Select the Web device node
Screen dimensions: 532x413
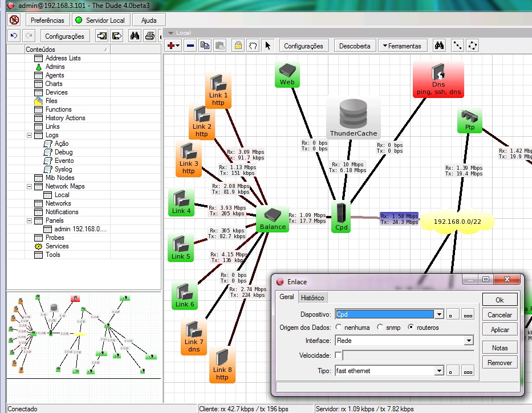coord(287,74)
